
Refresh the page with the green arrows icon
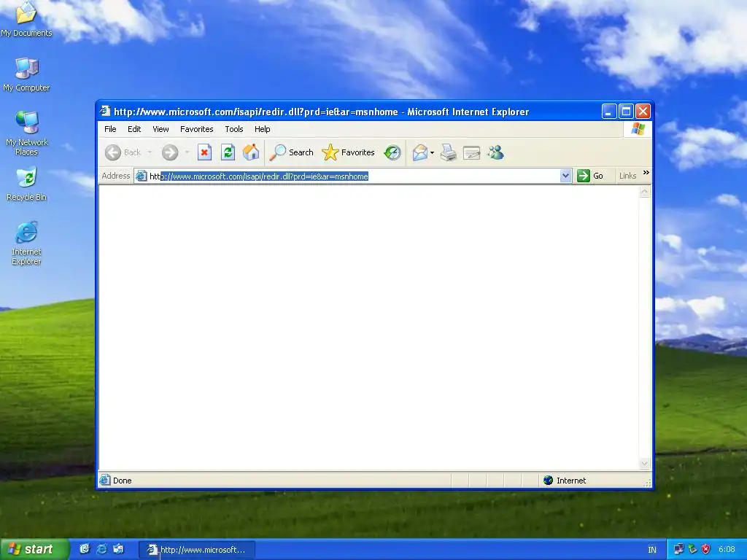[x=228, y=152]
